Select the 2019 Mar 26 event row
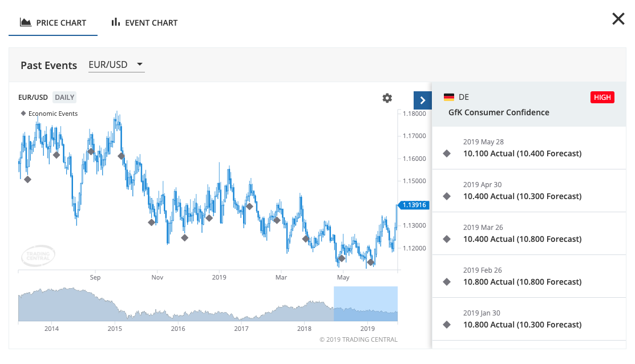Image resolution: width=635 pixels, height=364 pixels. pyautogui.click(x=529, y=233)
